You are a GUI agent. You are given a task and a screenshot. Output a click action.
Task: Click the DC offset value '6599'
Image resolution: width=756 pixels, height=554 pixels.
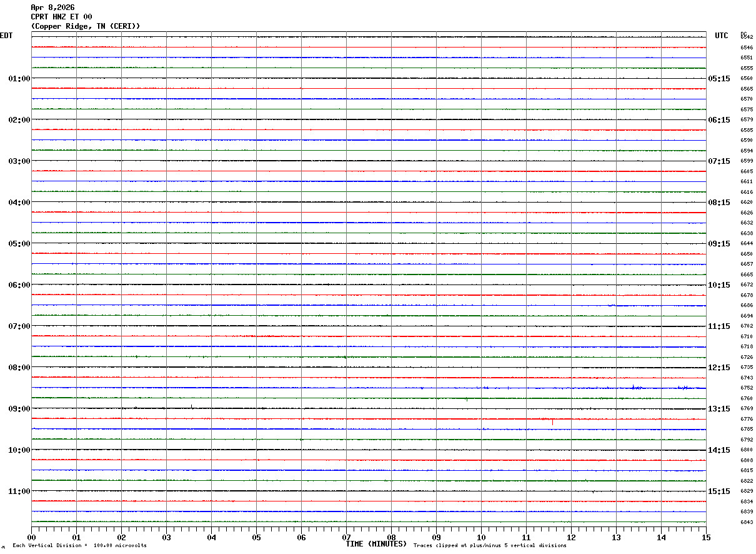[747, 161]
